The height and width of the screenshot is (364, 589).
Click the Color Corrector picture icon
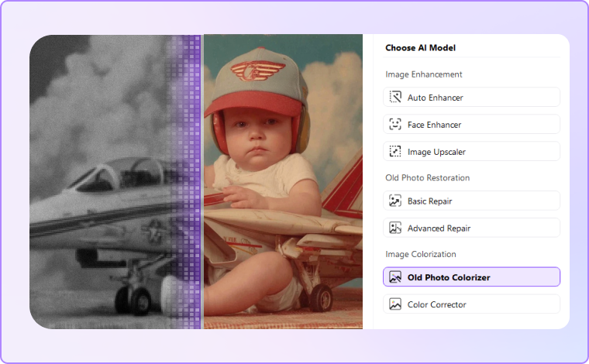tap(394, 304)
